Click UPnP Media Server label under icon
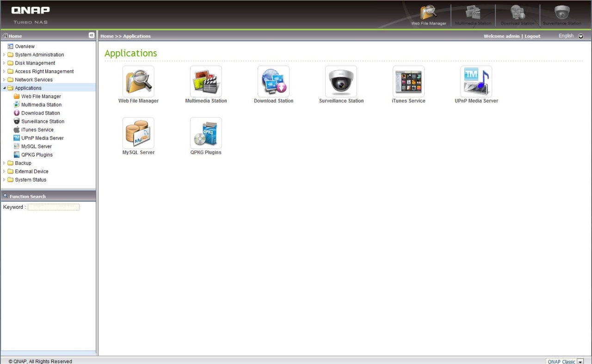 476,101
